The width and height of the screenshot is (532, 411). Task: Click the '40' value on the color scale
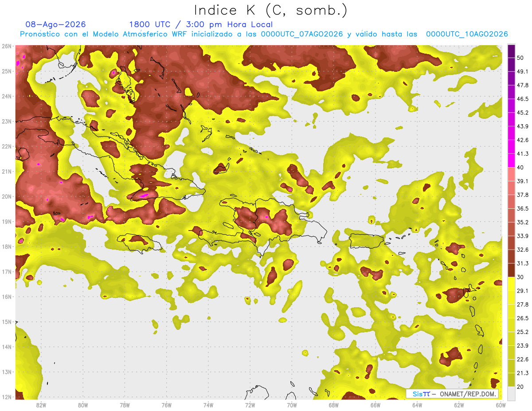point(520,168)
